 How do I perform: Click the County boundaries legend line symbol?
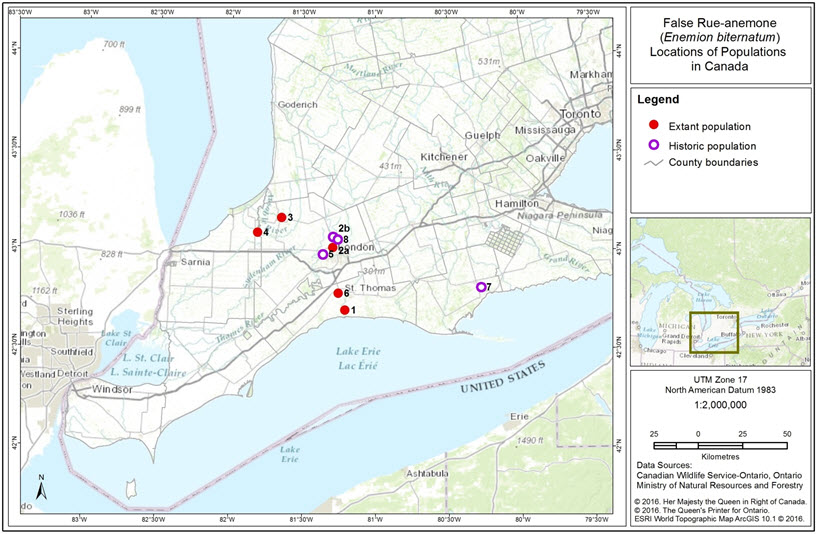coord(653,163)
